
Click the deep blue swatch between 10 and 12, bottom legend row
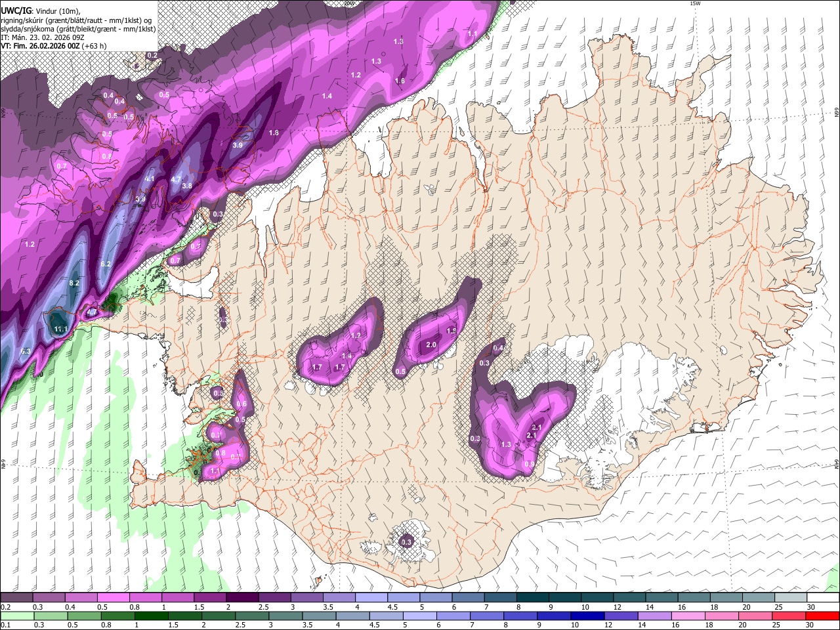587,616
